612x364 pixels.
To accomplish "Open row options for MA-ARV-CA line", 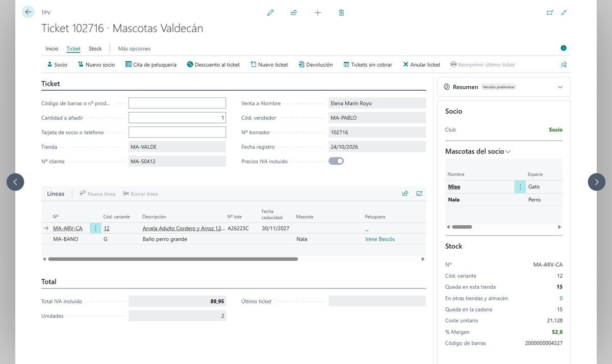I will click(95, 228).
